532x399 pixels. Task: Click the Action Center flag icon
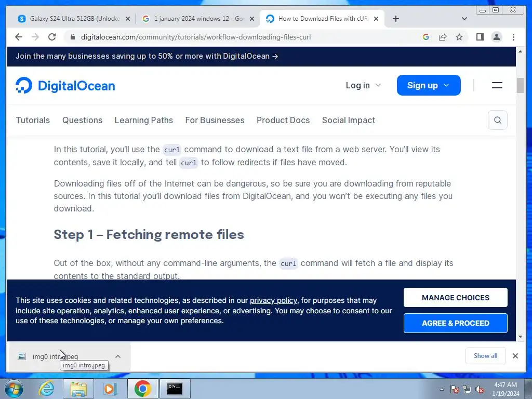(454, 389)
